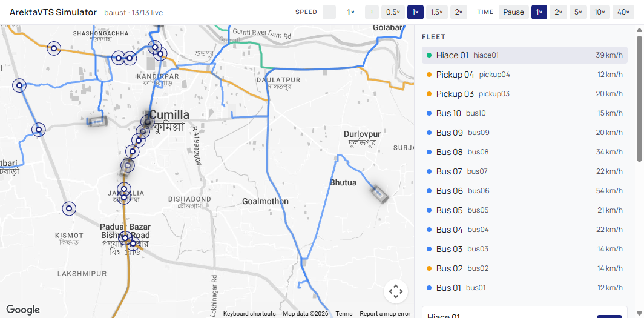
Task: Set time multiplier to 10×
Action: pyautogui.click(x=600, y=12)
